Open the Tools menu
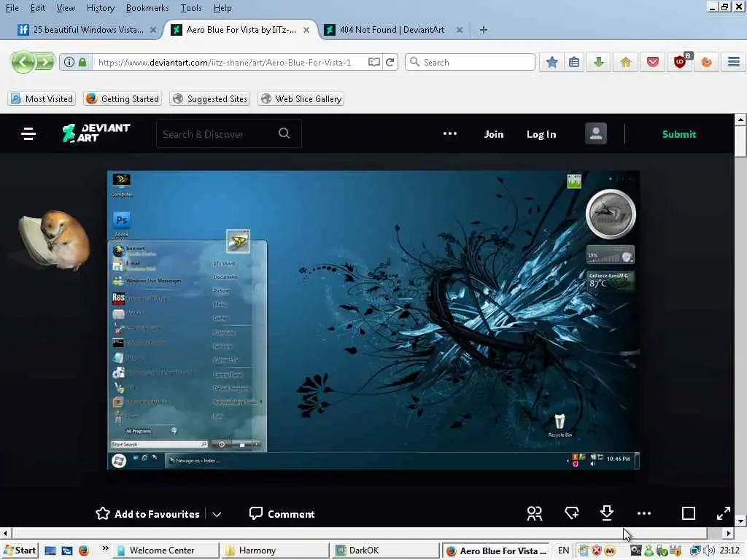The width and height of the screenshot is (747, 560). pos(191,7)
